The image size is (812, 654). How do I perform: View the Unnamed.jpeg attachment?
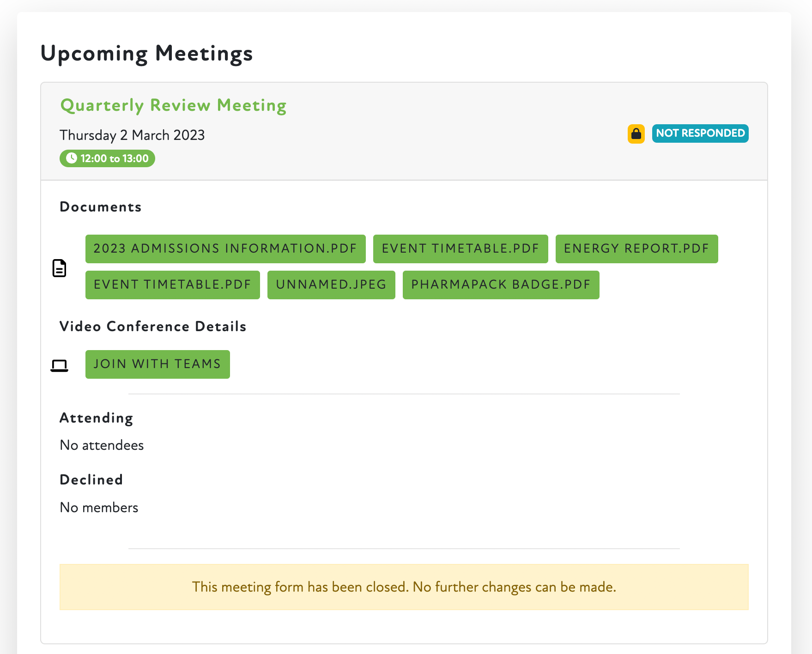pos(331,285)
